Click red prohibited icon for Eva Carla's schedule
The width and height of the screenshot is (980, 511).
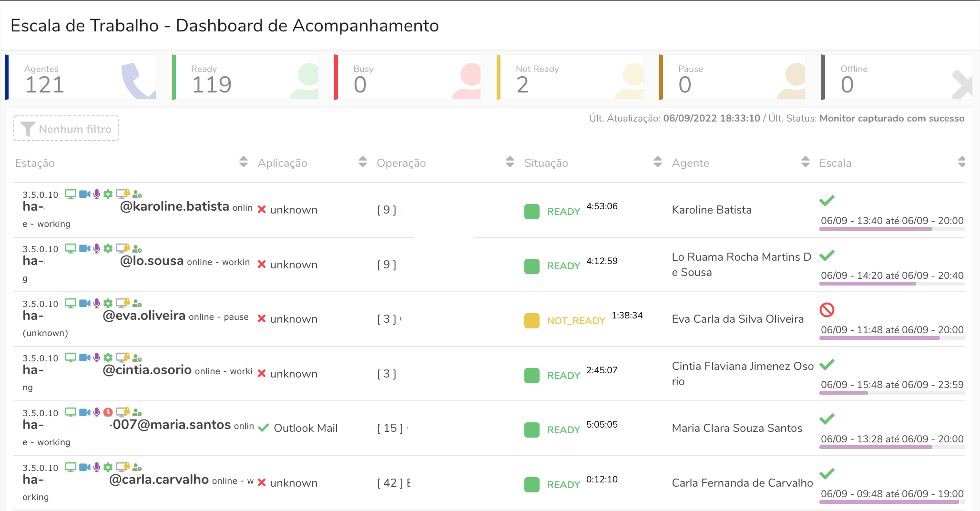827,310
